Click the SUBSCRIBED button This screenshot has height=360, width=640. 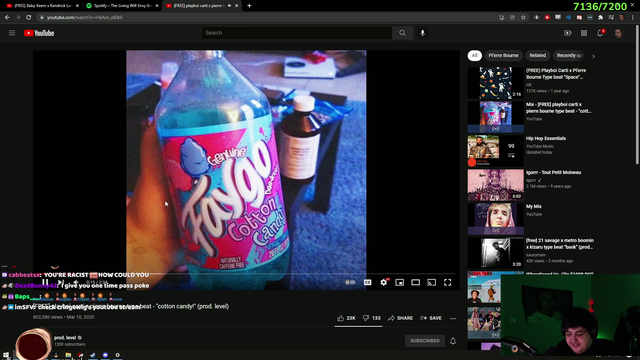[x=425, y=341]
